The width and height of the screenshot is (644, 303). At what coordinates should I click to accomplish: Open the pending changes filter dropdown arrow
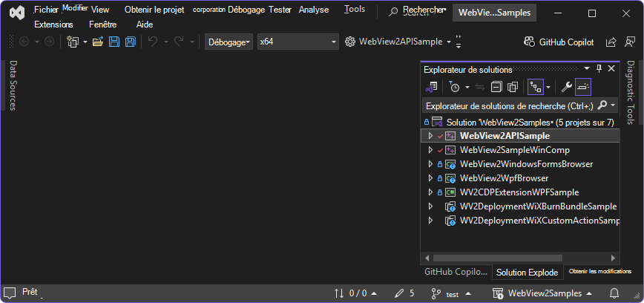coord(467,87)
